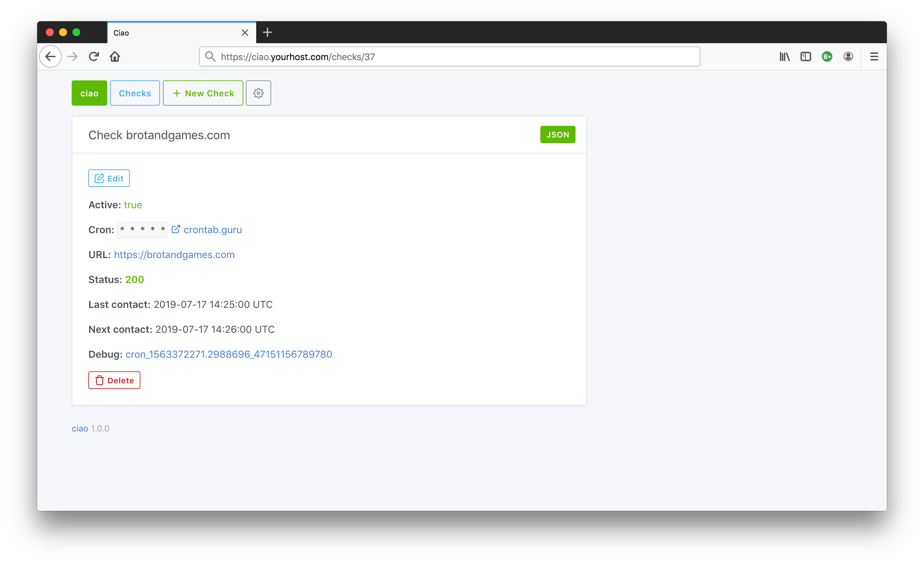Toggle the Active status for check
This screenshot has height=564, width=924.
pyautogui.click(x=109, y=178)
